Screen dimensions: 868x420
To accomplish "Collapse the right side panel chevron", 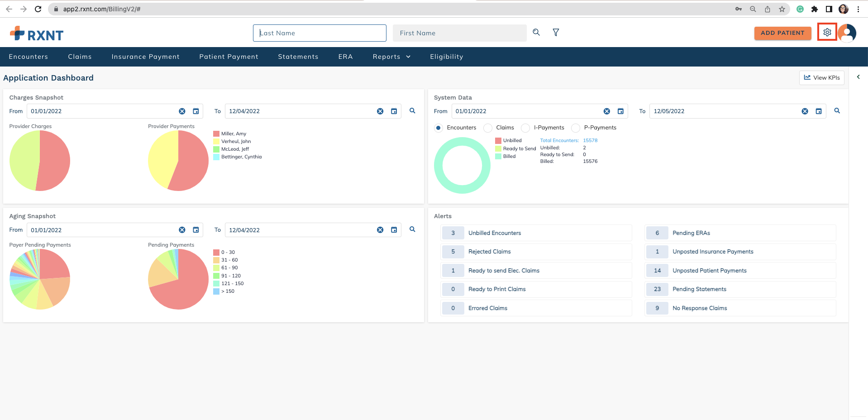I will [858, 77].
